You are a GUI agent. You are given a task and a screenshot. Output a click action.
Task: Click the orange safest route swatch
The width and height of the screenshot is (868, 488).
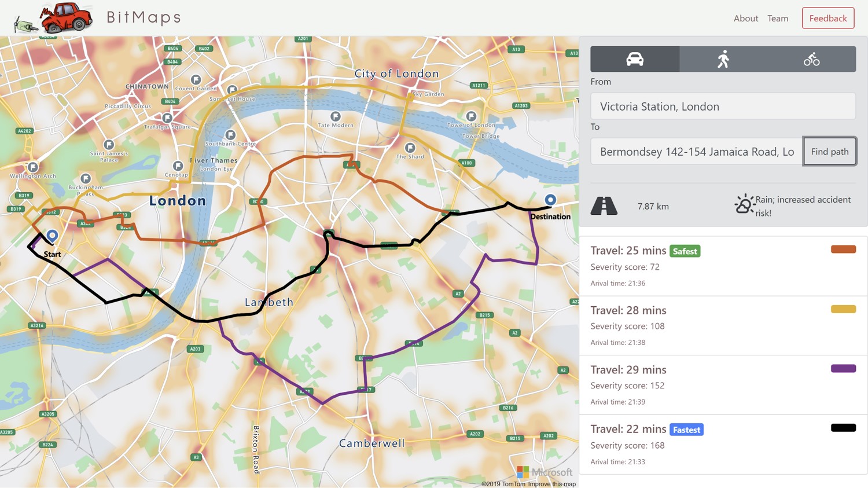coord(843,249)
